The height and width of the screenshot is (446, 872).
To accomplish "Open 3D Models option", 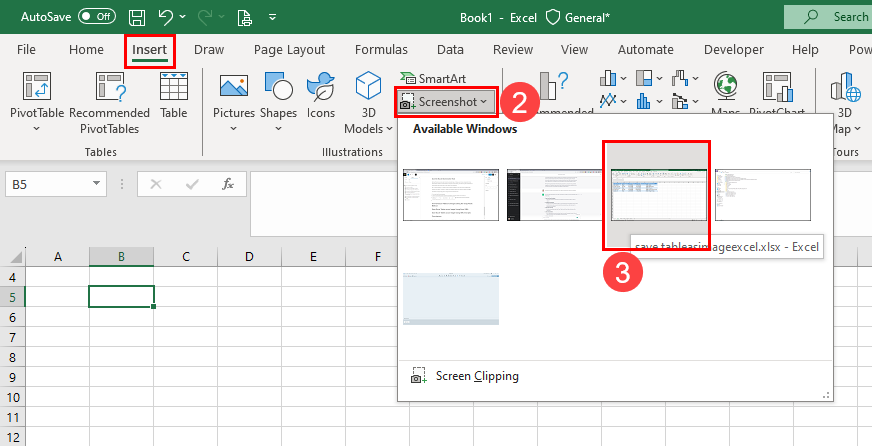I will click(x=368, y=103).
